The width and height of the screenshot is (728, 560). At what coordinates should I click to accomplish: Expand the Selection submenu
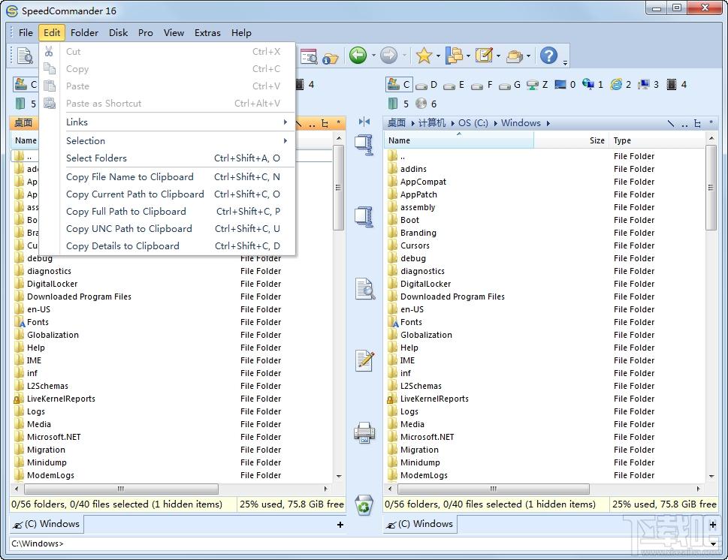pyautogui.click(x=177, y=140)
